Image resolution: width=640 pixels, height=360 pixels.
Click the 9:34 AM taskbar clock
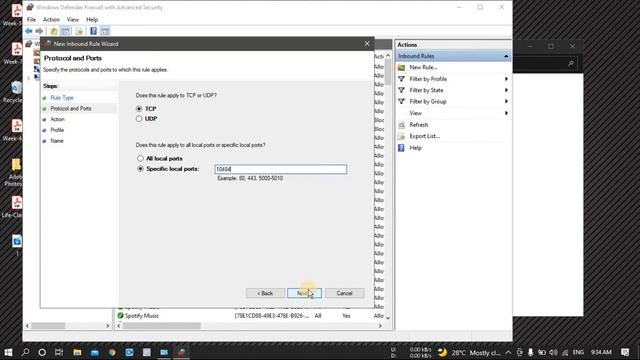[x=601, y=352]
